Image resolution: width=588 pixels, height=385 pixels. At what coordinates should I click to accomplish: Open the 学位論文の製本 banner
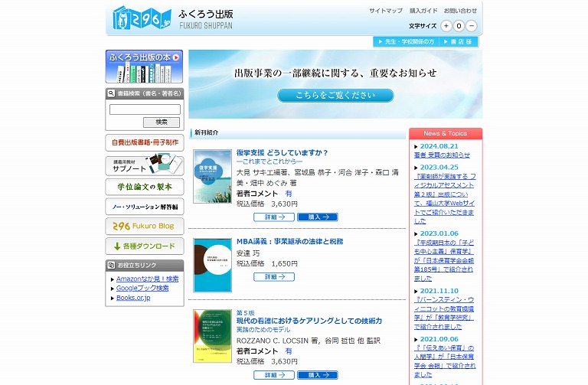pos(144,187)
